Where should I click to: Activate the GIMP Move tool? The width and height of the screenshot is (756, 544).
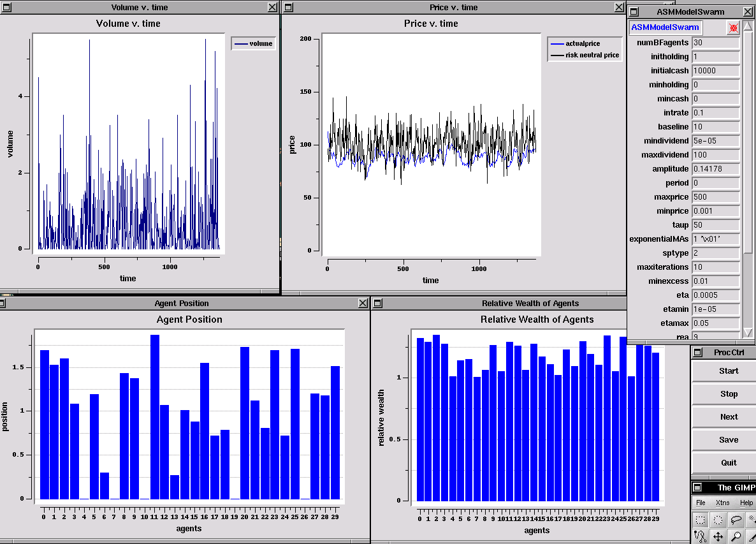[x=718, y=536]
